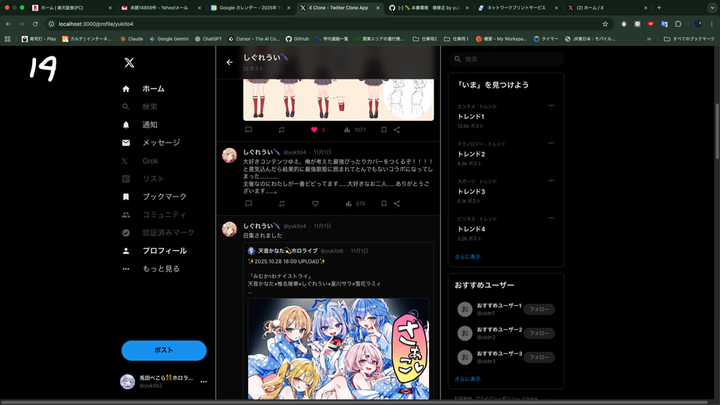
Task: Follow おすすめユーザー1
Action: click(539, 309)
